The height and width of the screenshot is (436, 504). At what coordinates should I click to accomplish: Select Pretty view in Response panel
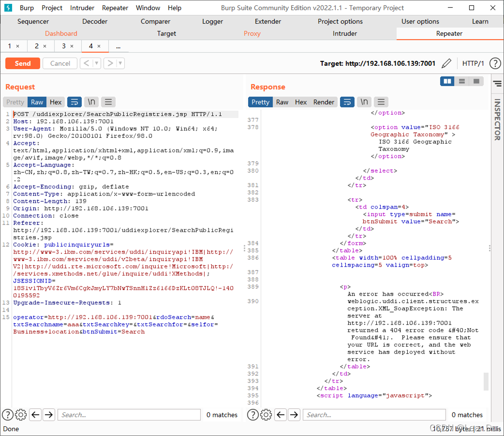260,102
